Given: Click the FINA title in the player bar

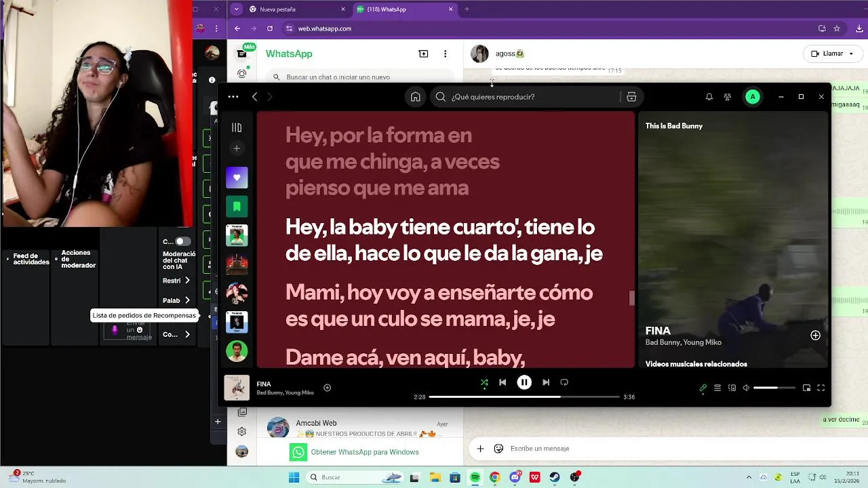Looking at the screenshot, I should [264, 384].
